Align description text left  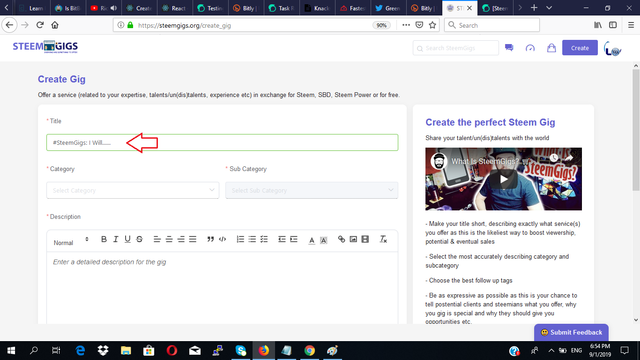(x=157, y=239)
